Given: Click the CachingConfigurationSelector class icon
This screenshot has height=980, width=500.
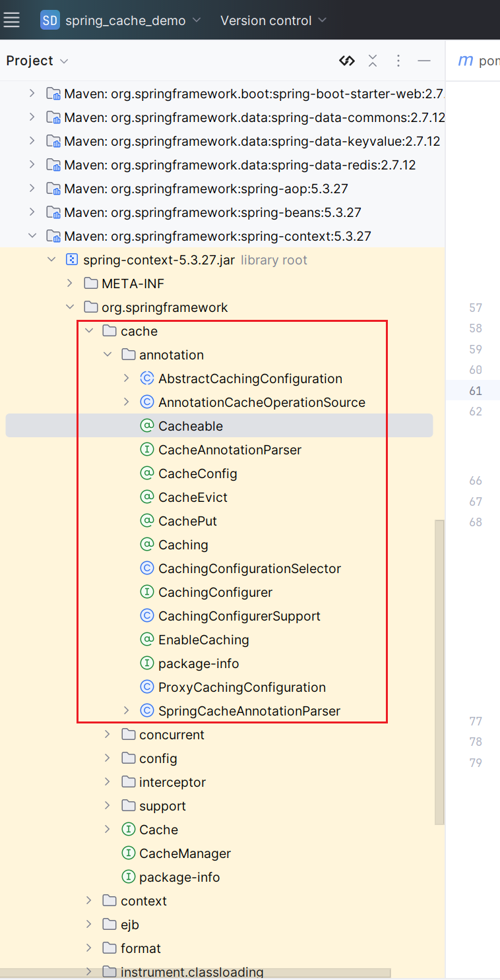Looking at the screenshot, I should click(147, 568).
